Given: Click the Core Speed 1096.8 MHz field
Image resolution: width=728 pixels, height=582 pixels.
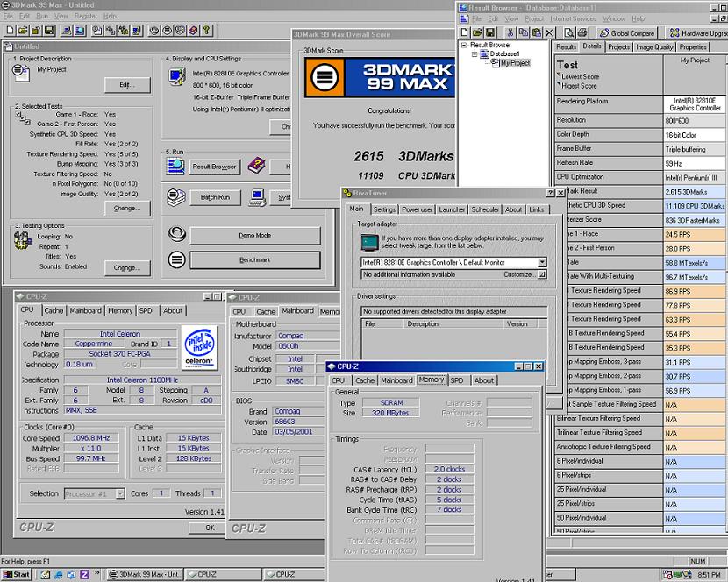Looking at the screenshot, I should coord(91,438).
